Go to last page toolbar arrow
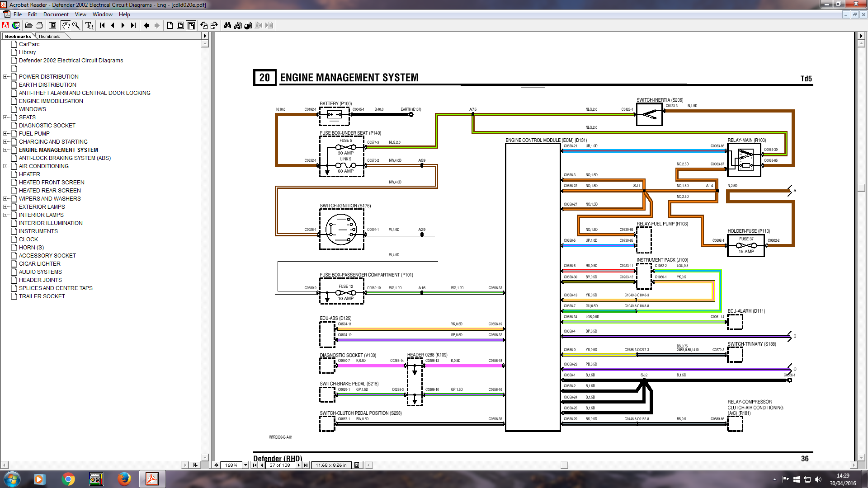This screenshot has height=488, width=868. click(x=133, y=25)
